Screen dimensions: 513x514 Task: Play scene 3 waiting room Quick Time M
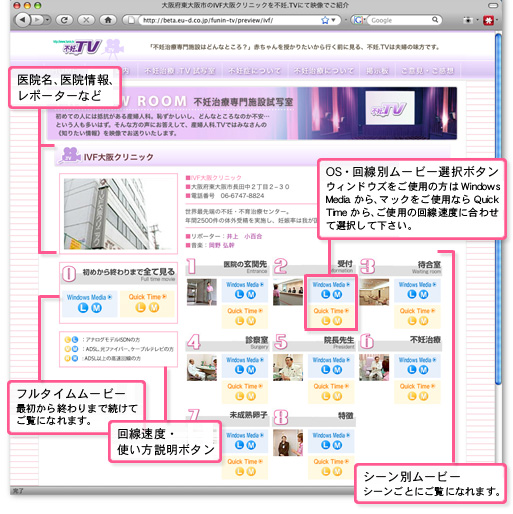[423, 321]
